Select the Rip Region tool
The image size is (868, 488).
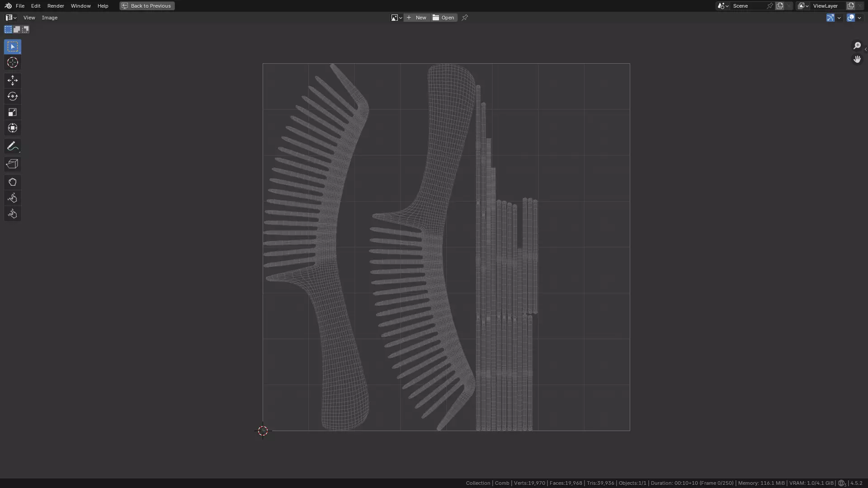(12, 164)
